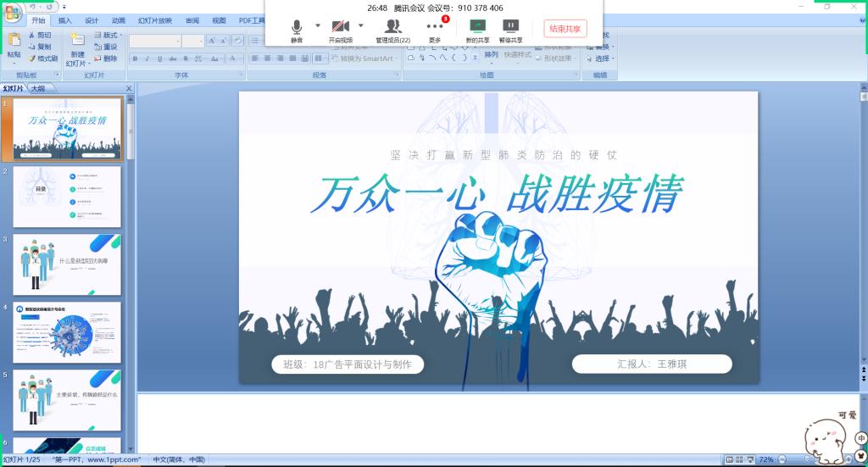Mute the microphone in Tencent Meeting
The image size is (868, 467).
[297, 29]
